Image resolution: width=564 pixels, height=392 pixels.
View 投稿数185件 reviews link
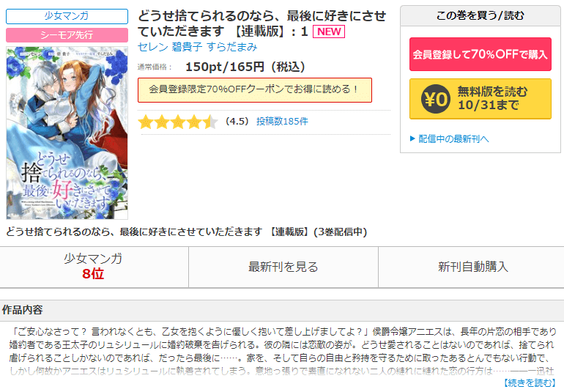coord(282,122)
